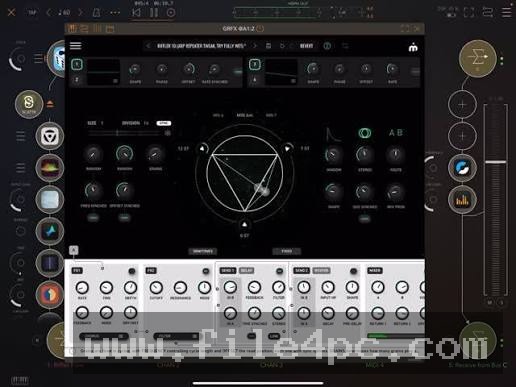Toggle sync under the SIZE SYNCED knob

(365, 219)
